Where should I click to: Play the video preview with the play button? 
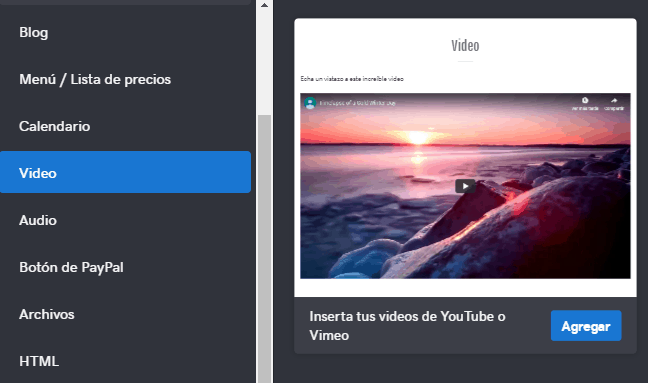(x=465, y=186)
